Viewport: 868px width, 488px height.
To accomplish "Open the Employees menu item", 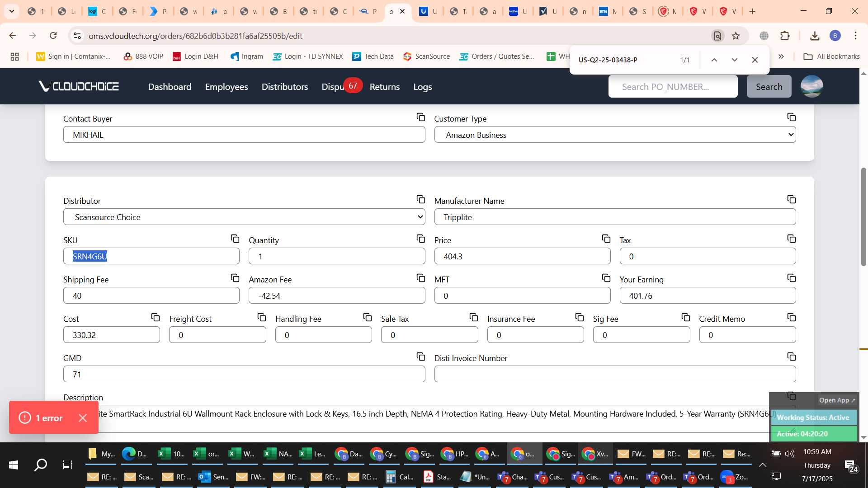I will [x=226, y=87].
